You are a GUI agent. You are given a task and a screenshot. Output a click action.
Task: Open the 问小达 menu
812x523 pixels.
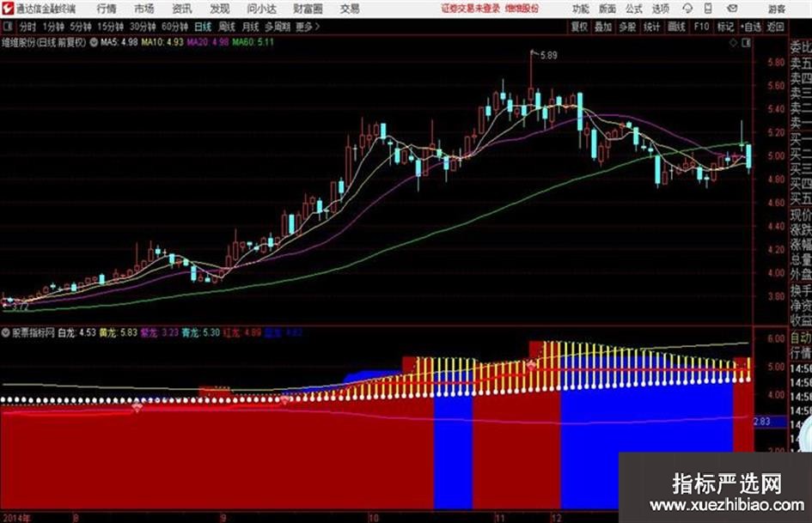[261, 9]
